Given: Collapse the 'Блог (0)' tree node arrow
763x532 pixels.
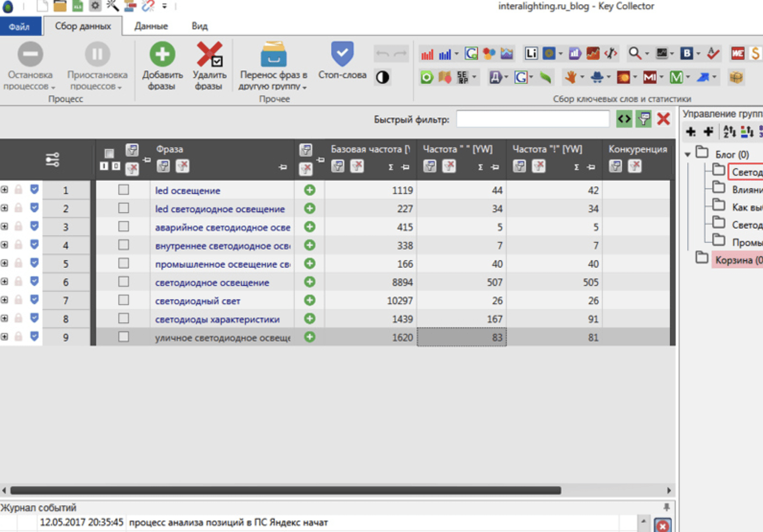Looking at the screenshot, I should click(x=688, y=153).
